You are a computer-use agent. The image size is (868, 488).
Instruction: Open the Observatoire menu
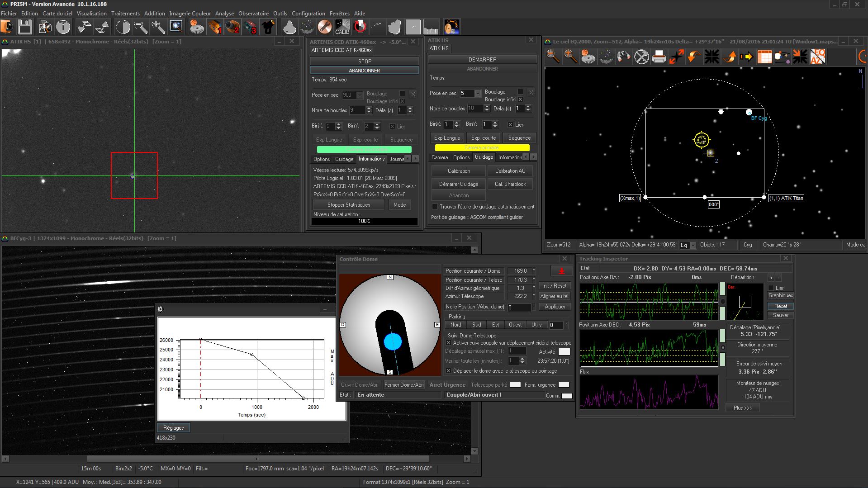[253, 14]
